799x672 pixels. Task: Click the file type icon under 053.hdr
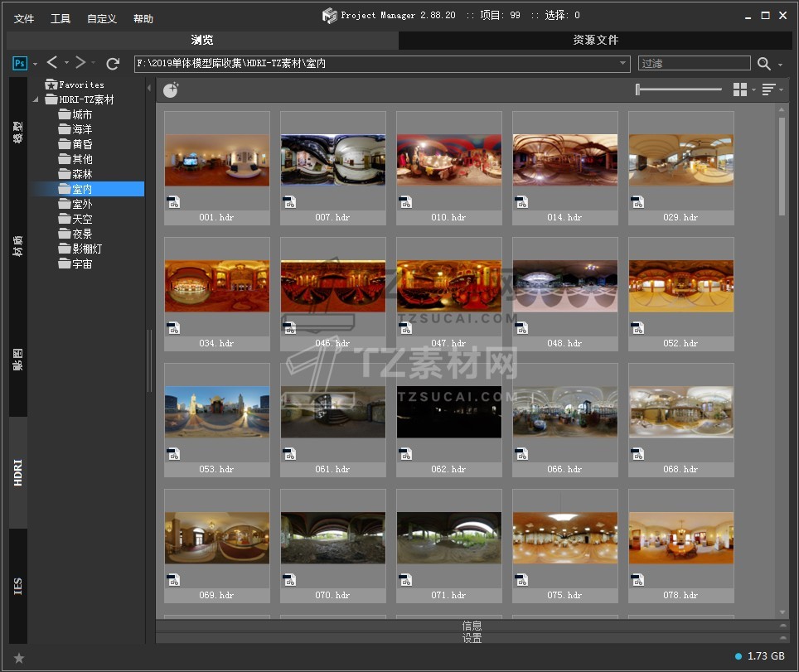(x=173, y=454)
